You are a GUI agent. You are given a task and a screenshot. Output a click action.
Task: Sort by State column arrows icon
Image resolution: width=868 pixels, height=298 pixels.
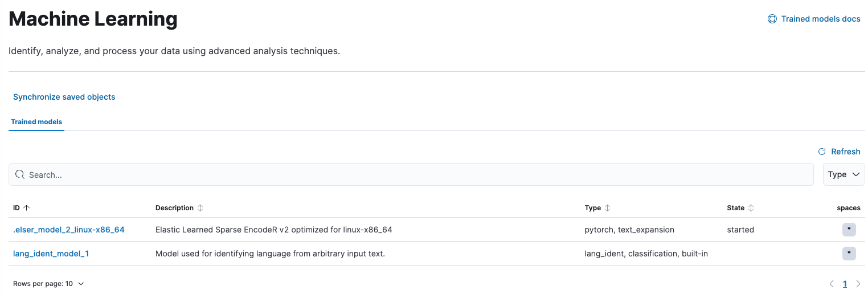tap(751, 208)
